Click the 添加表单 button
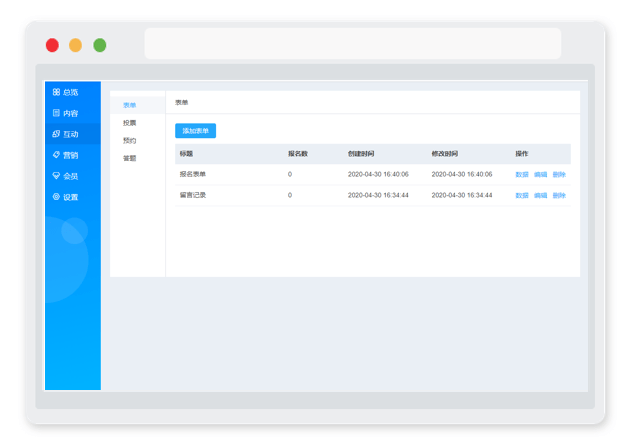 pos(196,131)
